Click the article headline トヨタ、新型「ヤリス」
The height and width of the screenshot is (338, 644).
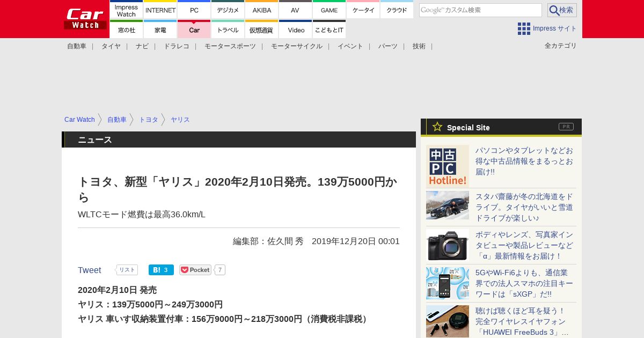(x=238, y=189)
